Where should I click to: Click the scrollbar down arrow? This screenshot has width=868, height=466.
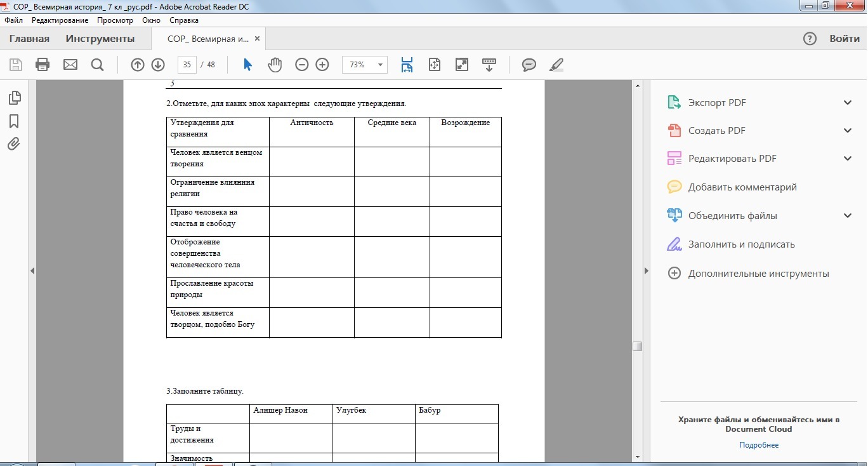[x=637, y=456]
